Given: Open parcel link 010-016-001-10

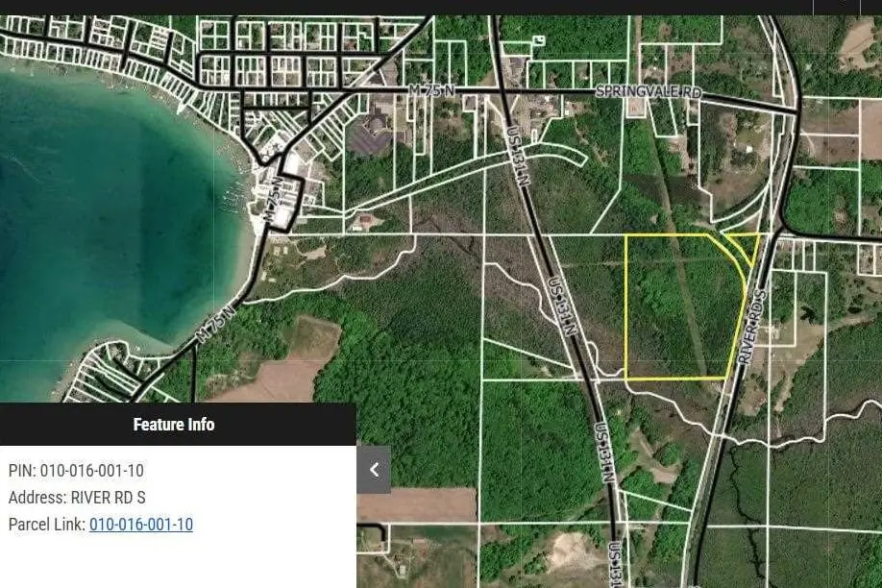Looking at the screenshot, I should [140, 525].
